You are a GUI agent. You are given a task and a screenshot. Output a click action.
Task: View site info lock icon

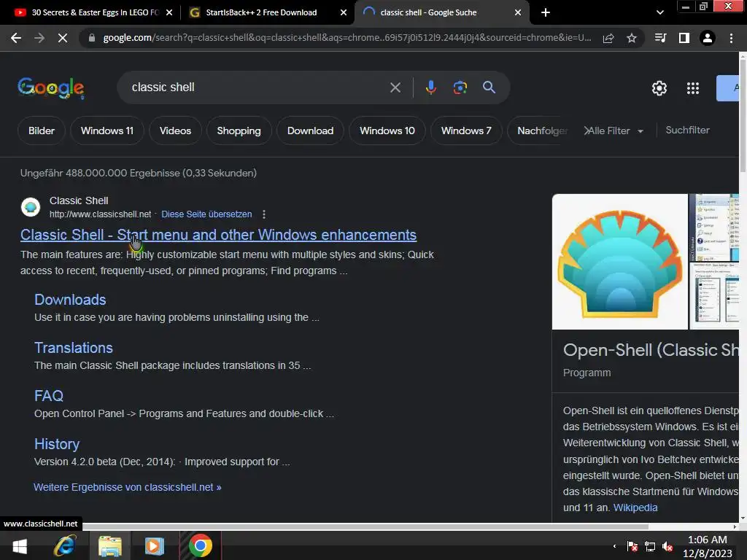[x=92, y=38]
